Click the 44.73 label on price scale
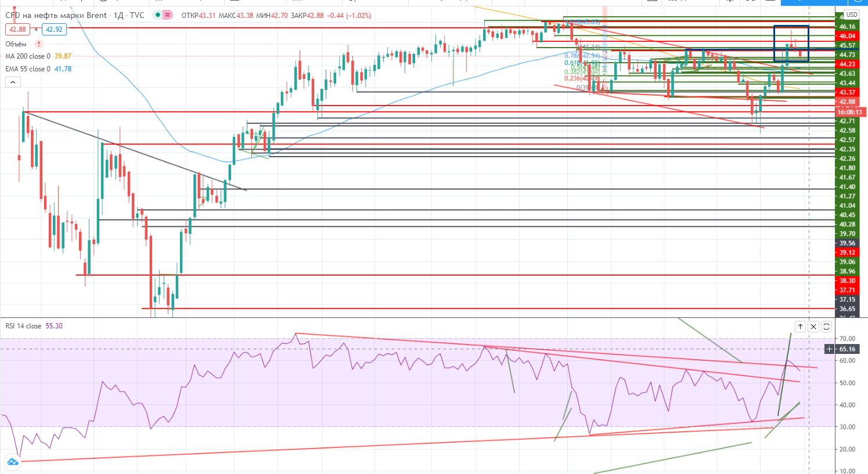Viewport: 868px width, 474px height. coord(847,55)
